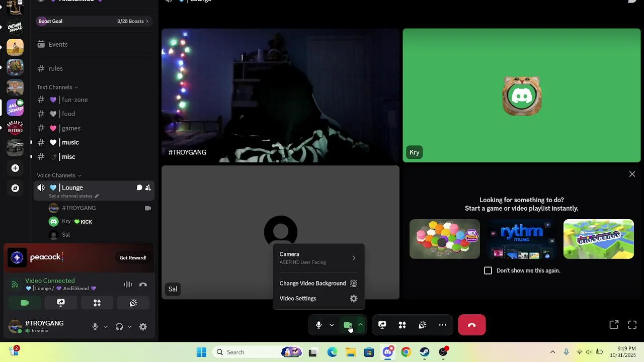Open the rules channel

[94, 68]
